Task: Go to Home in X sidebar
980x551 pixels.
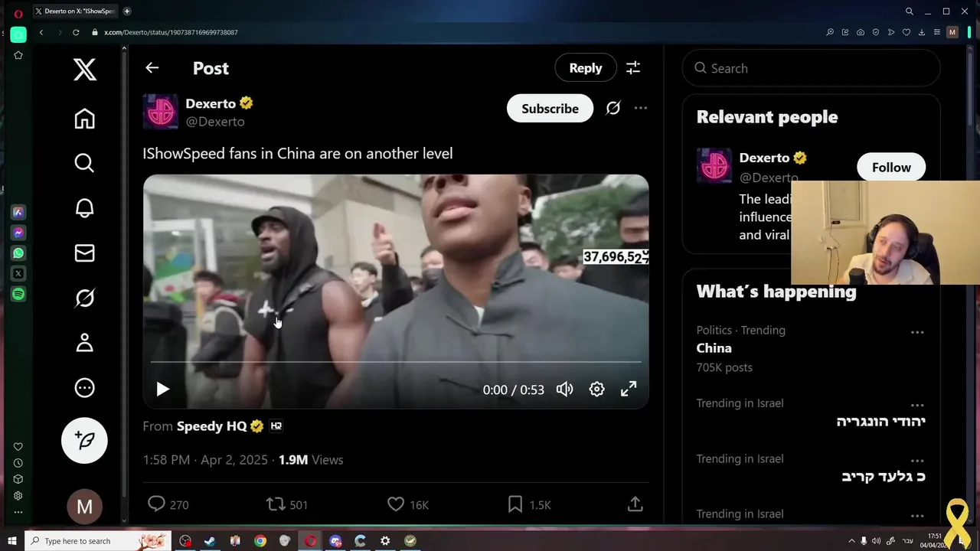Action: click(x=84, y=119)
